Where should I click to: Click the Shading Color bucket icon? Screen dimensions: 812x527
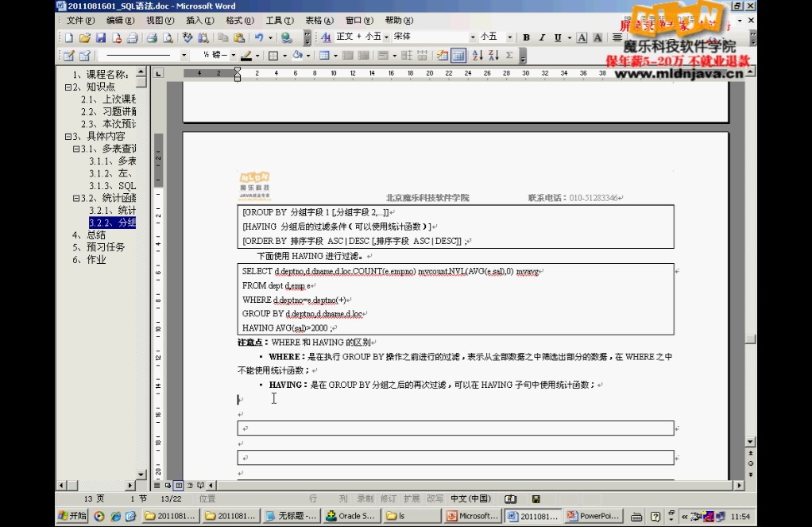(297, 56)
